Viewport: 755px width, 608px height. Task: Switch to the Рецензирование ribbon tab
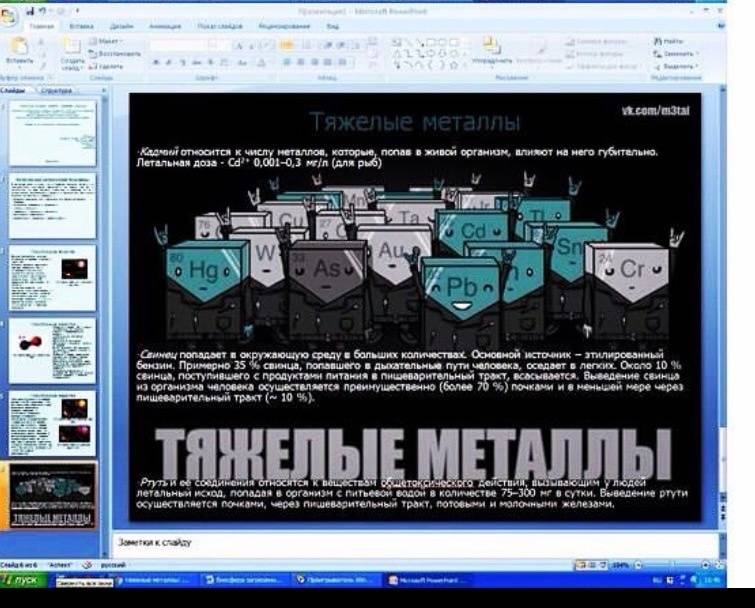(284, 26)
